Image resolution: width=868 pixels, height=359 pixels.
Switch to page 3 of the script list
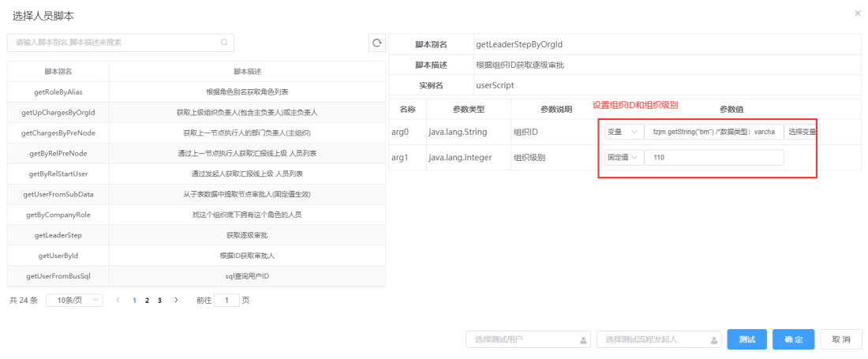point(159,301)
